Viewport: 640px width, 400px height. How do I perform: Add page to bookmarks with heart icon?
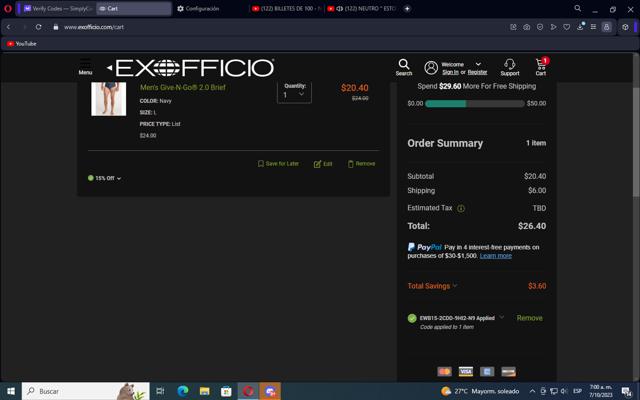coord(567,27)
